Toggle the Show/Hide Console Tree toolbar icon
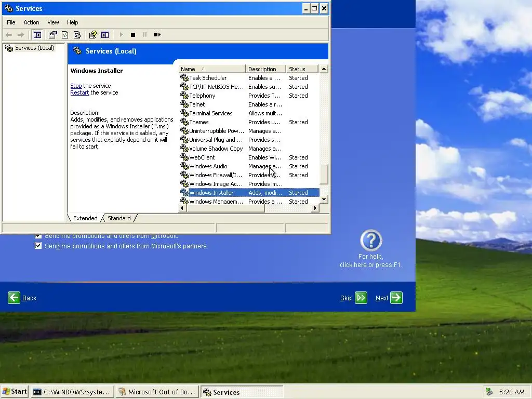This screenshot has height=399, width=532. [37, 35]
